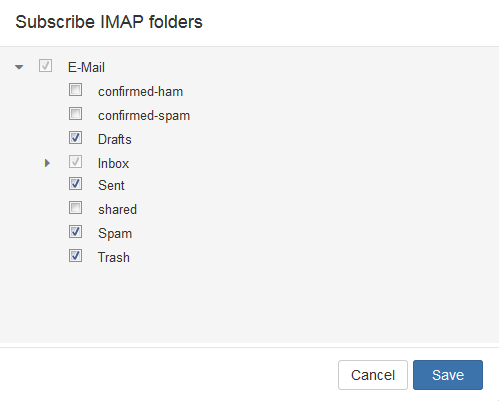Click the Drafts folder name

click(x=115, y=139)
